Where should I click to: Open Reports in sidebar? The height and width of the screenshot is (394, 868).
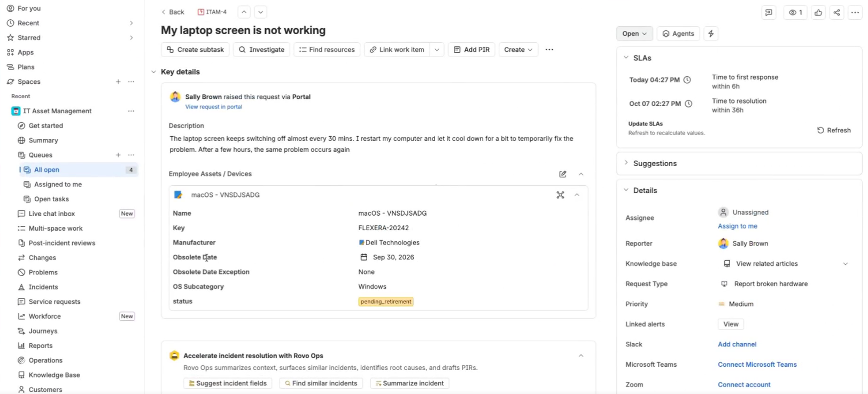tap(41, 346)
